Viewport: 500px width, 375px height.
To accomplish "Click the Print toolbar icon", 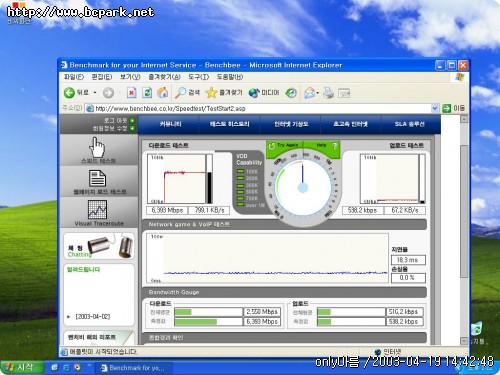I will (x=328, y=93).
